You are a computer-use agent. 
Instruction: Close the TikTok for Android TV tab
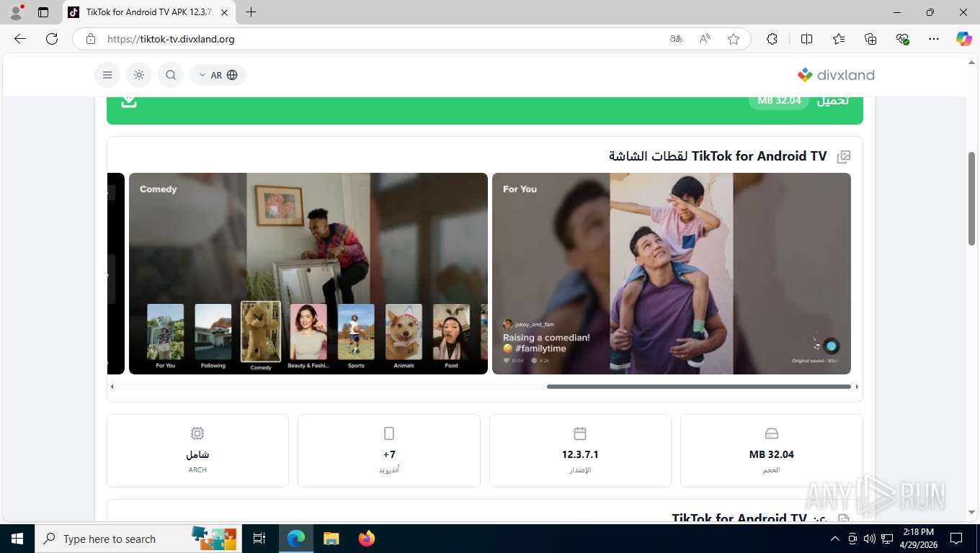[225, 12]
